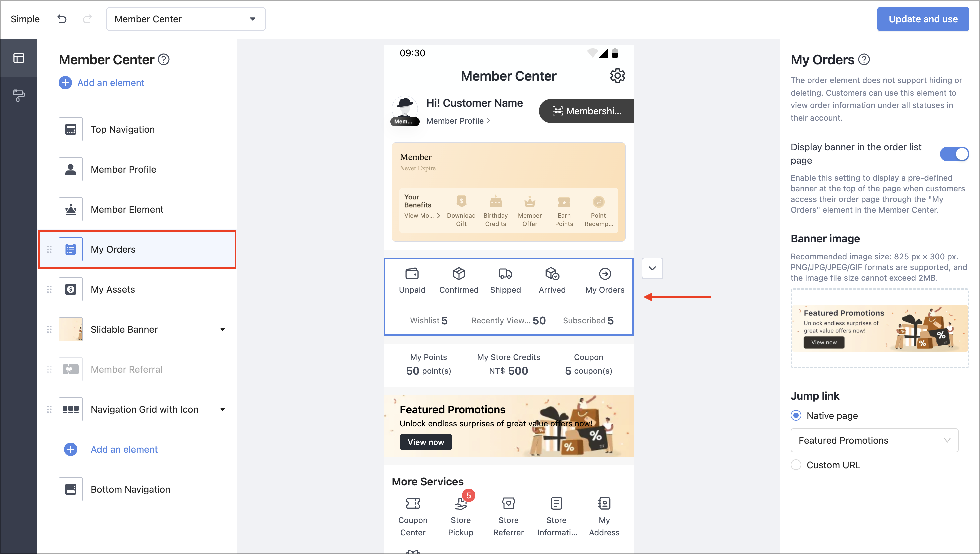
Task: Click My Store Credits NT$ 500
Action: click(x=508, y=364)
